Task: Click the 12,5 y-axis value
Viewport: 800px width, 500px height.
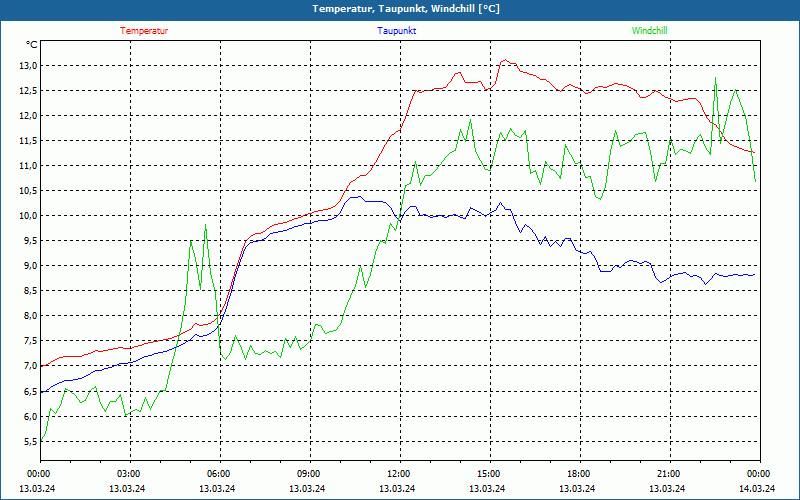Action: coord(29,90)
